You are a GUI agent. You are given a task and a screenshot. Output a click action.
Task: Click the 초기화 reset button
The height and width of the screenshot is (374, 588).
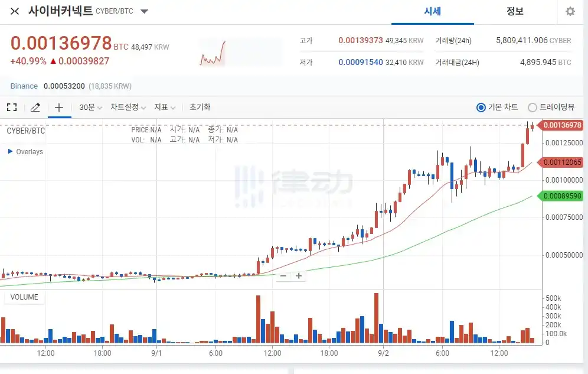click(x=200, y=107)
